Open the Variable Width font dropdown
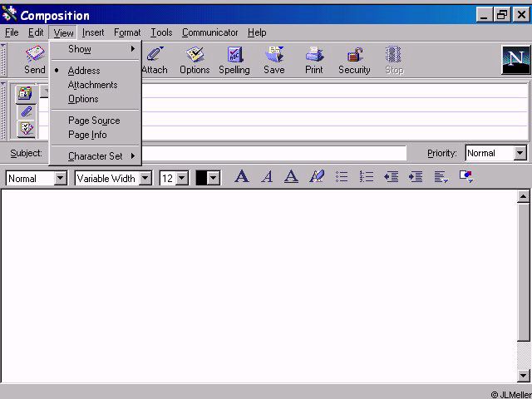 (x=145, y=178)
